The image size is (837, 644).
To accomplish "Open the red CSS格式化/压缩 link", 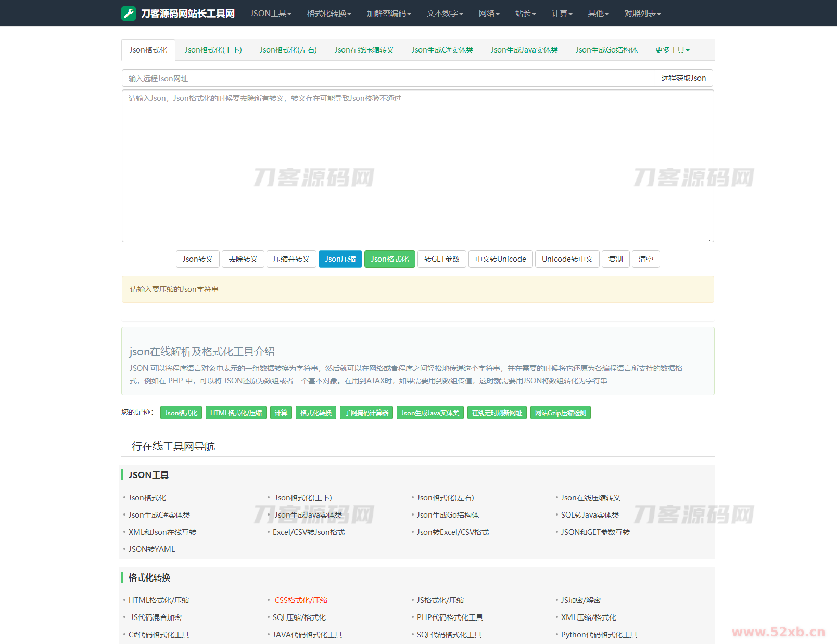I will 301,600.
